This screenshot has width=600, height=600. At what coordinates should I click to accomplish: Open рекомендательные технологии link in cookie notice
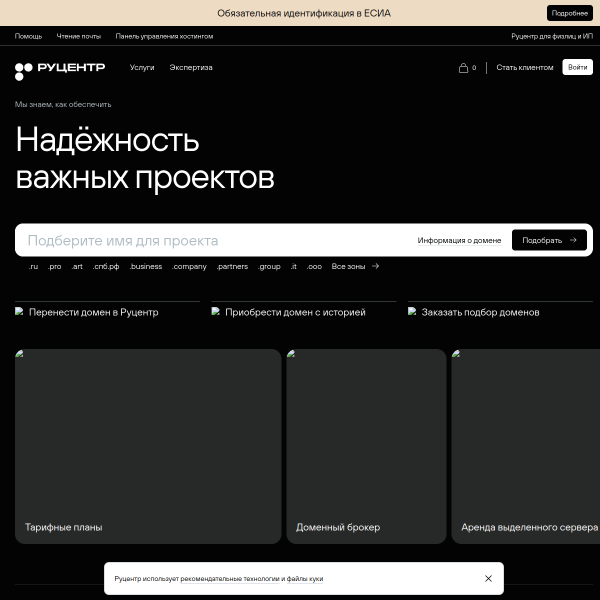(230, 579)
